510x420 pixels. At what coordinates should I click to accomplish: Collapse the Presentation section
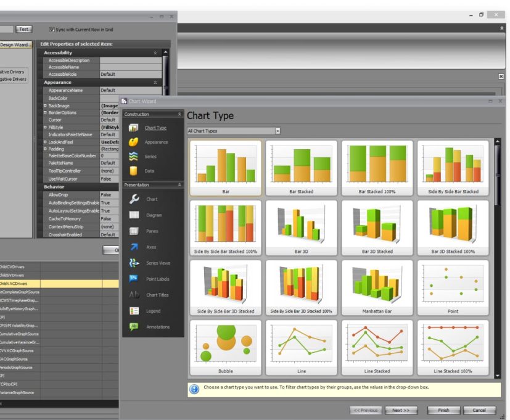[x=179, y=185]
